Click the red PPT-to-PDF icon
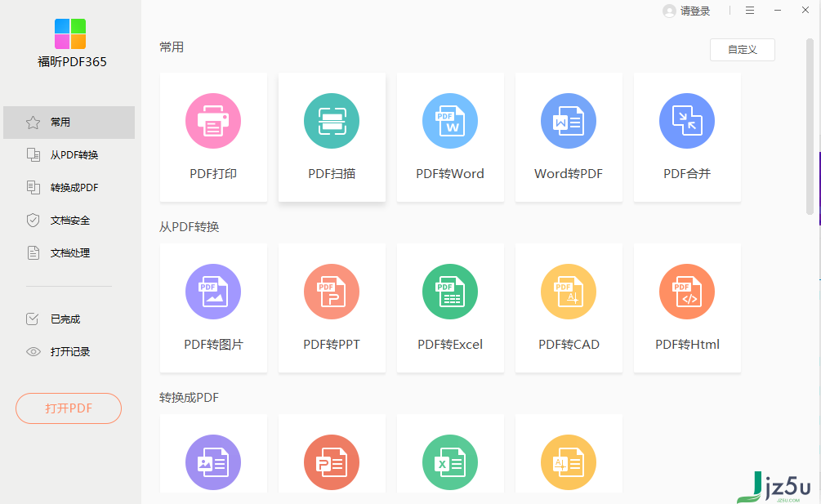This screenshot has height=504, width=821. tap(332, 462)
